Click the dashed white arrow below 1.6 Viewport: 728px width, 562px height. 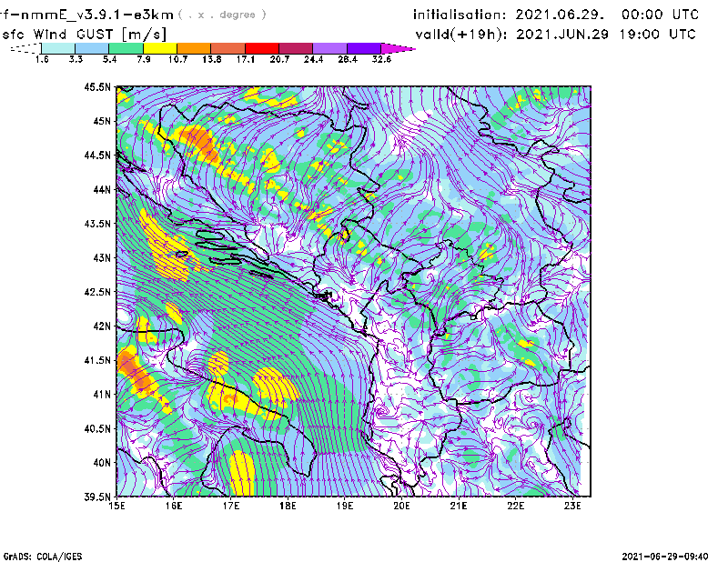tap(25, 48)
